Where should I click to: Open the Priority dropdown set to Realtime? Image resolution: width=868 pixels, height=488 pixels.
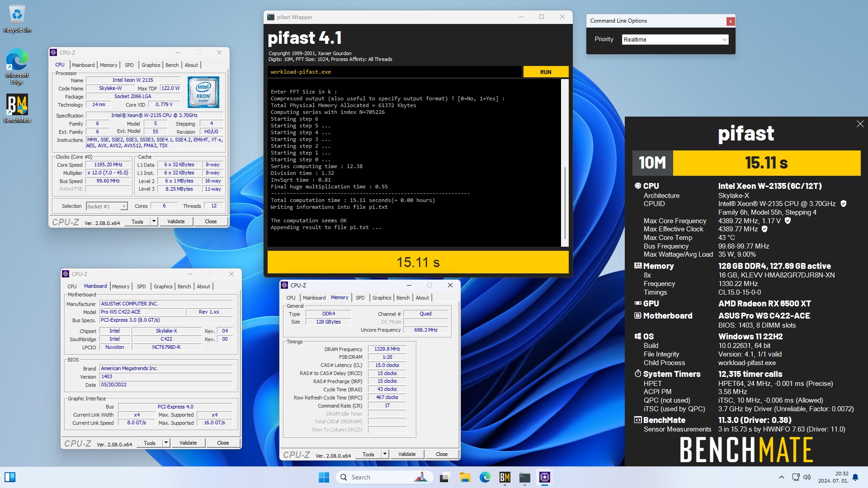(x=675, y=40)
